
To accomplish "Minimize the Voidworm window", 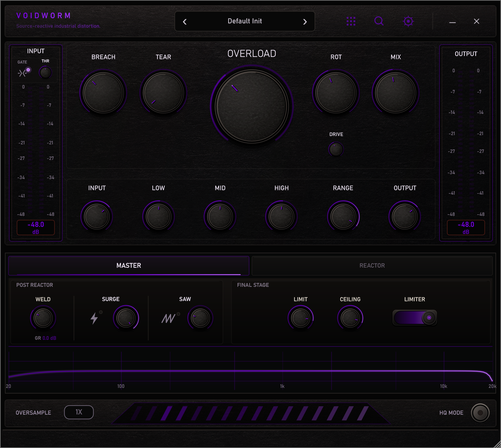I will tap(452, 23).
